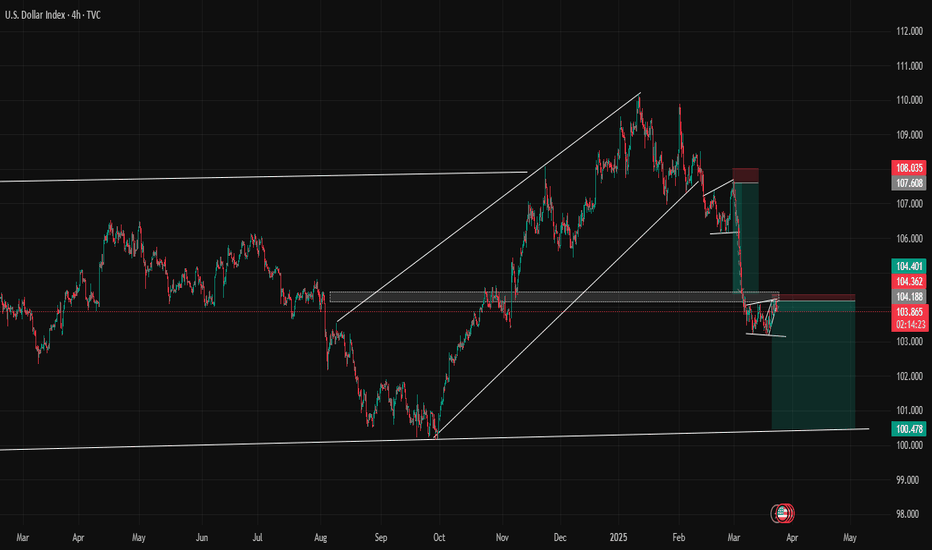Click the current price label 103.865
This screenshot has width=932, height=550.
coord(909,312)
